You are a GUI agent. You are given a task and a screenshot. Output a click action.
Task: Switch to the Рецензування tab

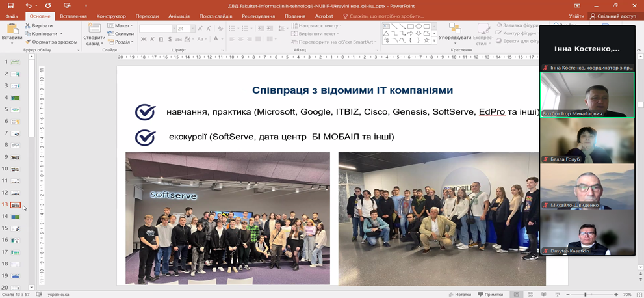tap(259, 16)
